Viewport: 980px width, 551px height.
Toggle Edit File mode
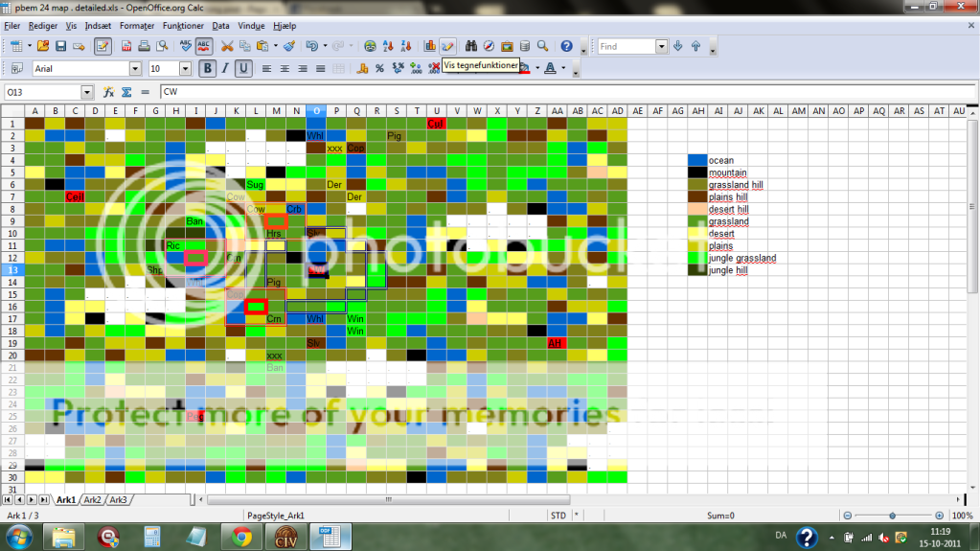pyautogui.click(x=103, y=46)
